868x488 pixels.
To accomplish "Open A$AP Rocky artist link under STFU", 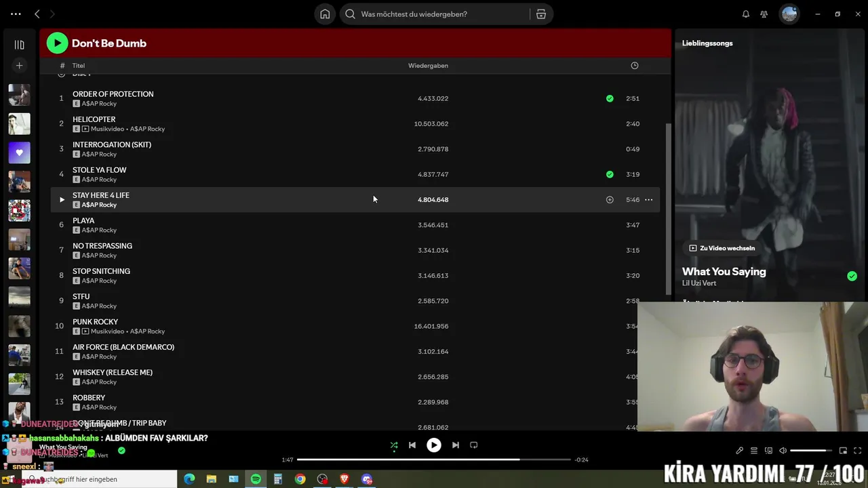I will pyautogui.click(x=99, y=306).
